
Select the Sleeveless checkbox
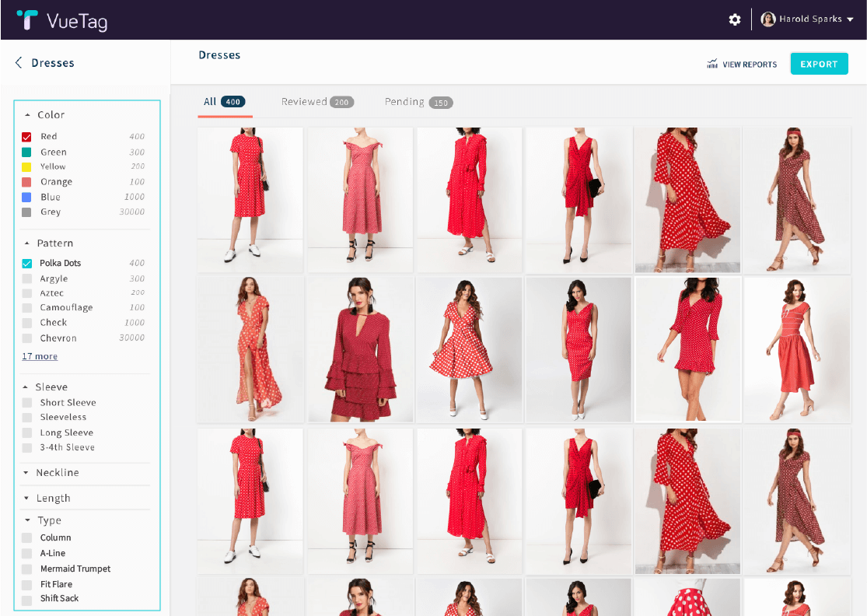coord(26,417)
